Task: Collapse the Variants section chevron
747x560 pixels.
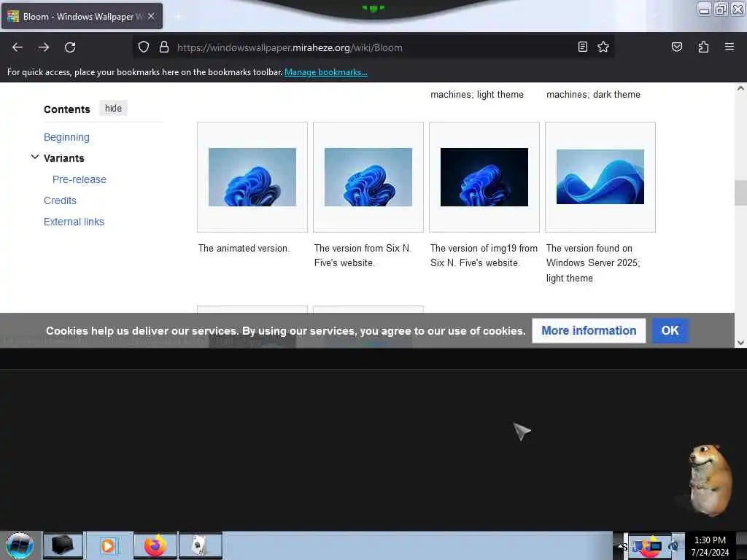Action: [x=35, y=157]
